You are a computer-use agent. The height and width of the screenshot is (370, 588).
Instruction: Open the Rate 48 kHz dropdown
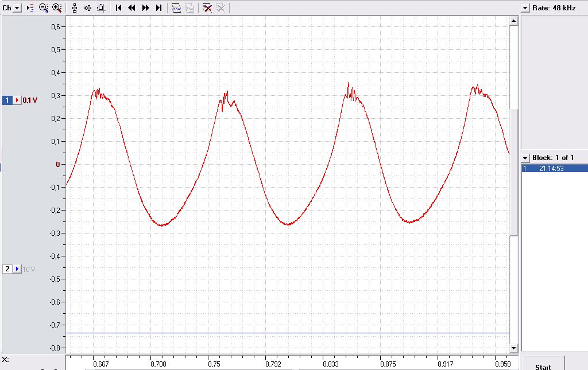525,8
